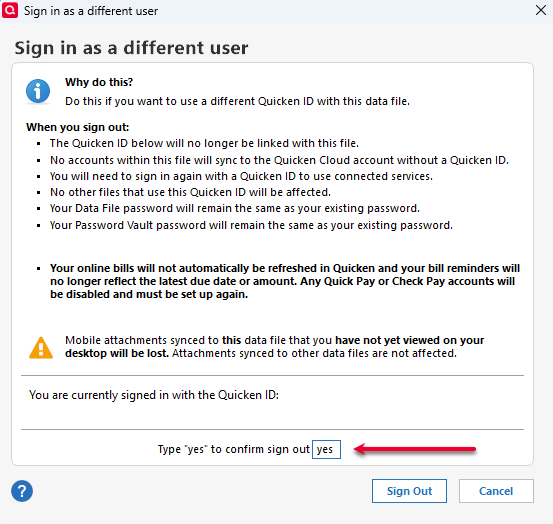553x524 pixels.
Task: Click the Mobile attachments warning text
Action: [x=274, y=347]
